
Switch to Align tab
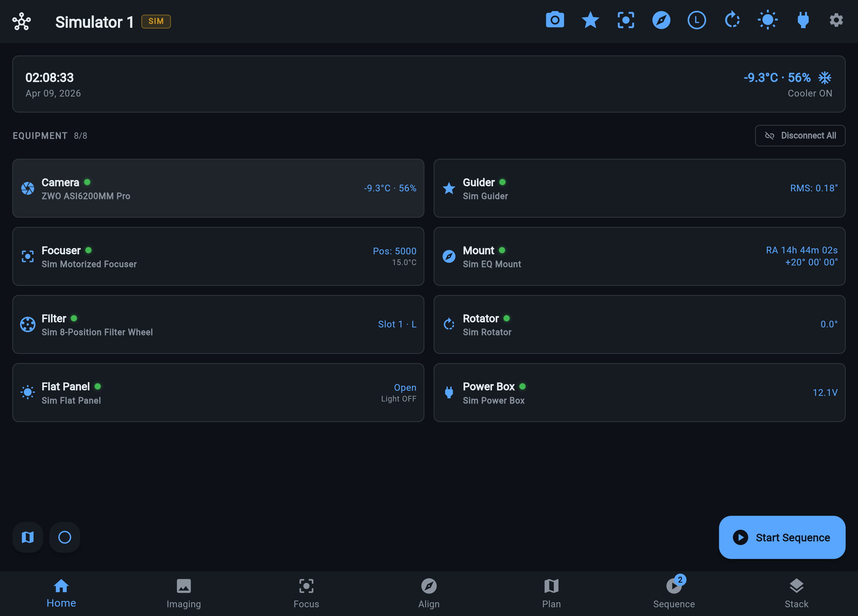(429, 593)
